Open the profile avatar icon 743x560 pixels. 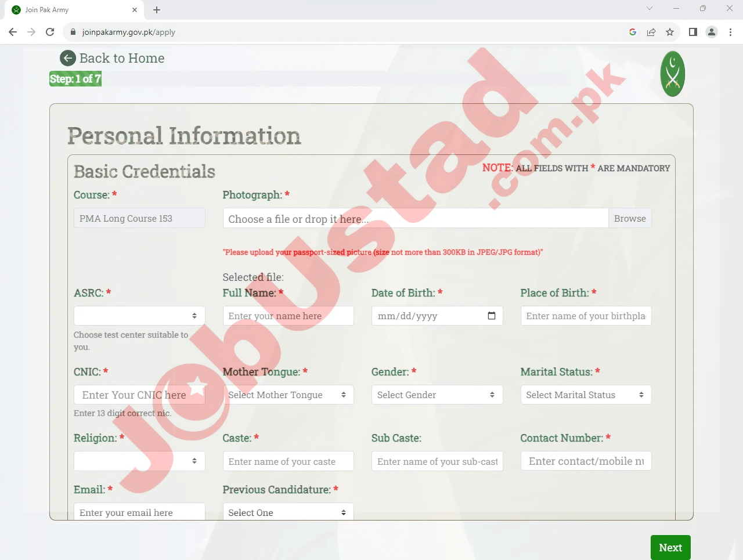click(x=712, y=32)
